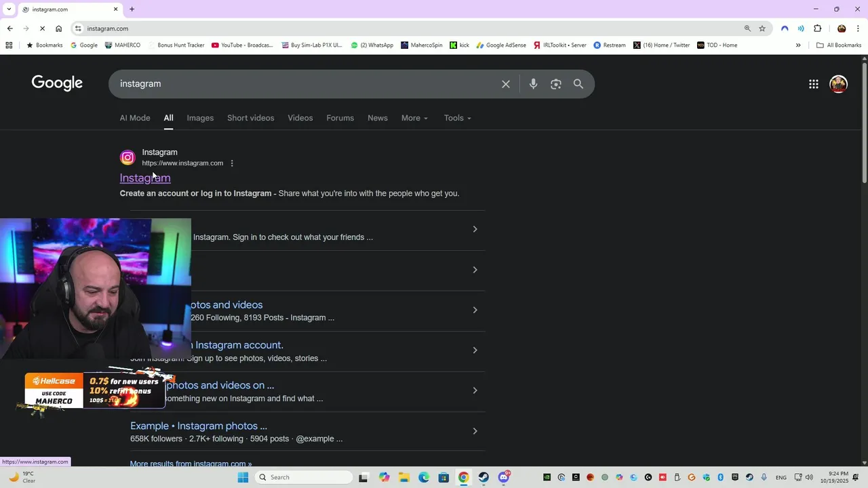This screenshot has width=868, height=488.
Task: Open the Google apps grid
Action: (x=814, y=84)
